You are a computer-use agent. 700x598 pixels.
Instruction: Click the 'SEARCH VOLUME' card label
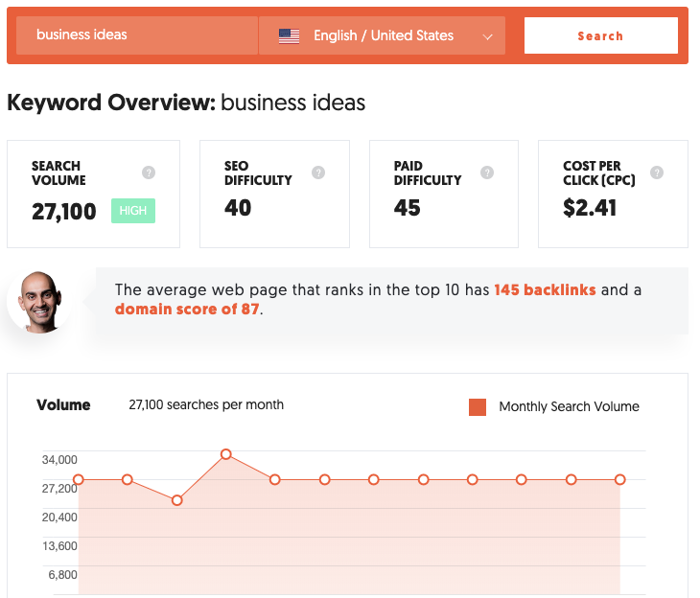coord(58,173)
